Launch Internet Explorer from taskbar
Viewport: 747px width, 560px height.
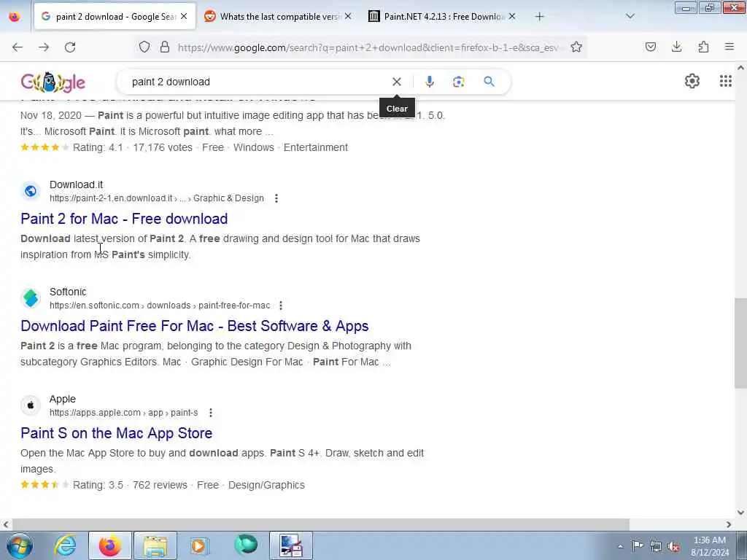point(65,545)
